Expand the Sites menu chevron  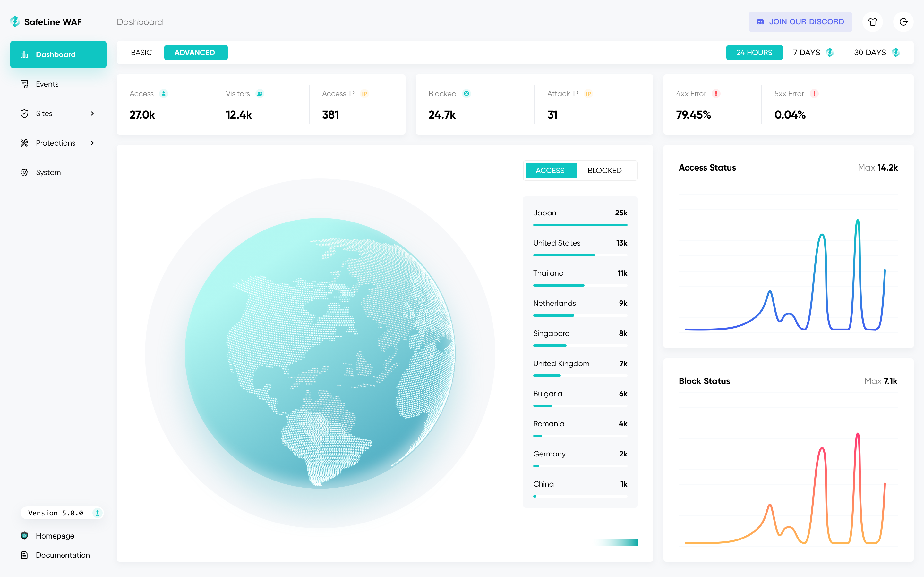[x=92, y=113]
